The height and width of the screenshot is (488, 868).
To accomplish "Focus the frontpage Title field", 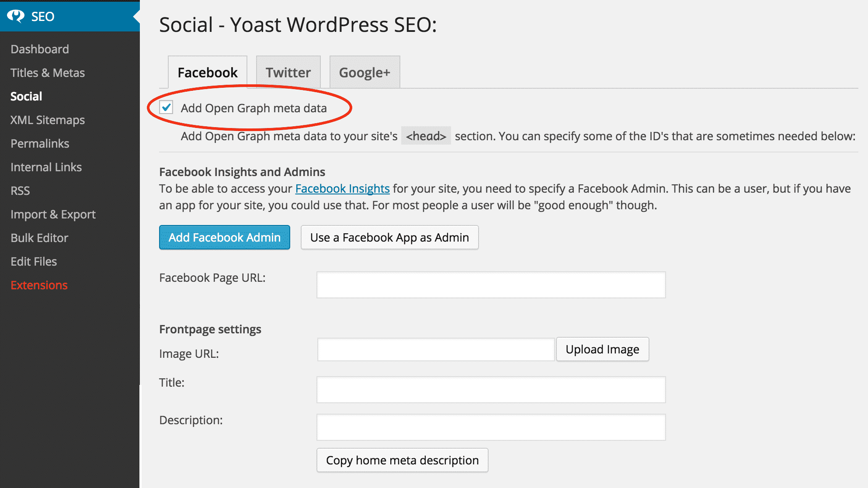I will point(491,390).
